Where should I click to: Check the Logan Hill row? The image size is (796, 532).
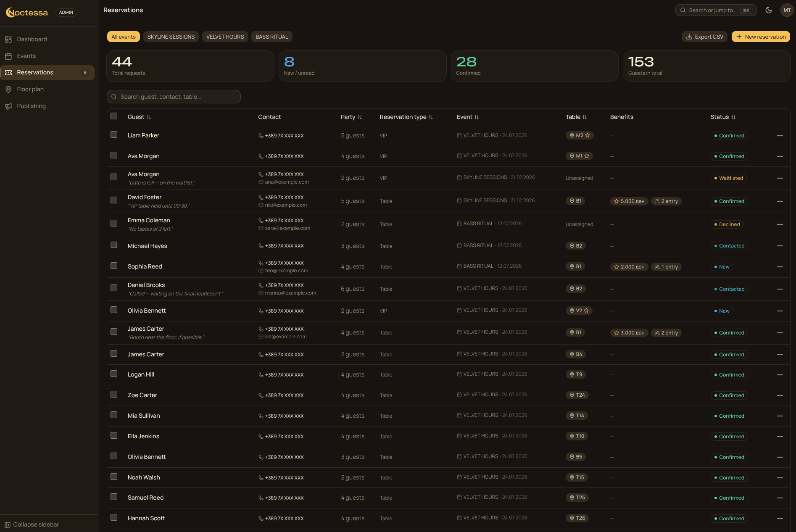pos(114,374)
